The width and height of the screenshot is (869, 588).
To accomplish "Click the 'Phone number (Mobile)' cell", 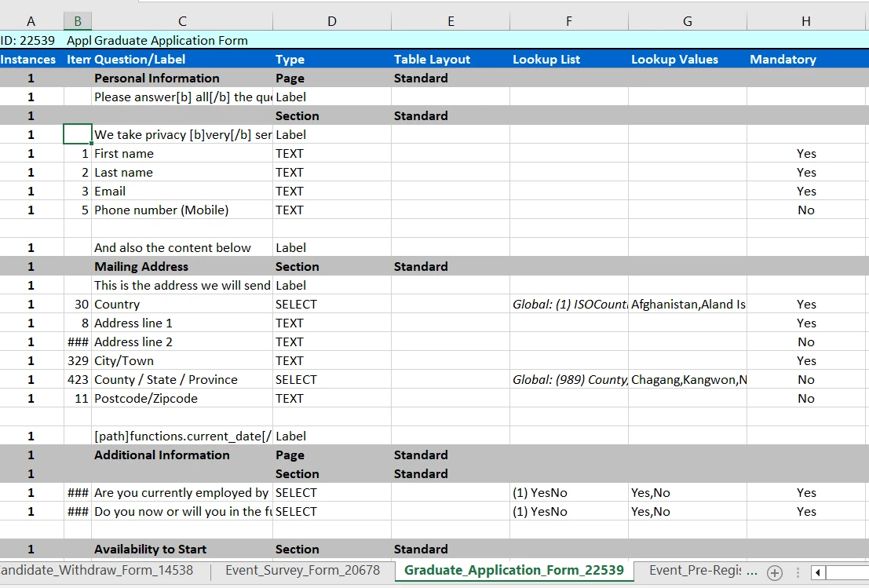I will [182, 210].
